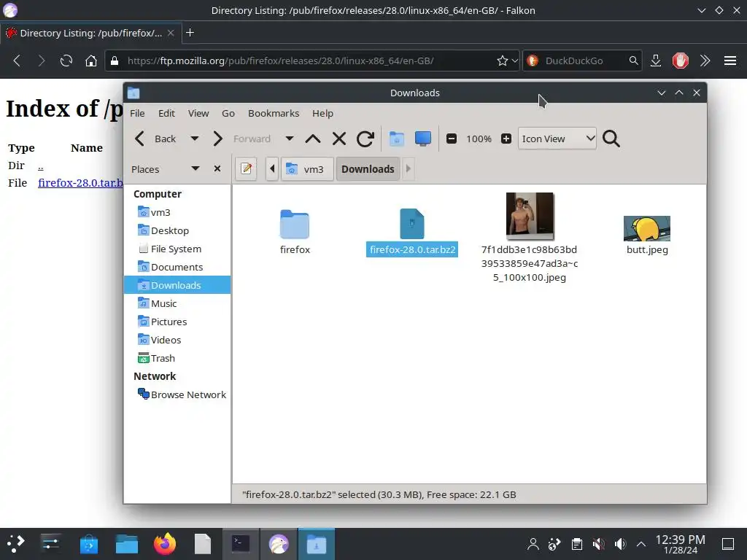Image resolution: width=747 pixels, height=560 pixels.
Task: Click Browse Network in the sidebar
Action: [177, 394]
